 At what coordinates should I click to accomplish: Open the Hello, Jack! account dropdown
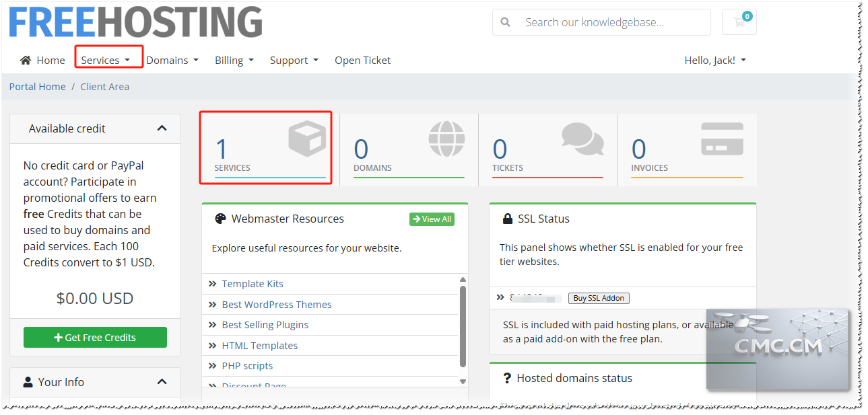click(x=715, y=60)
